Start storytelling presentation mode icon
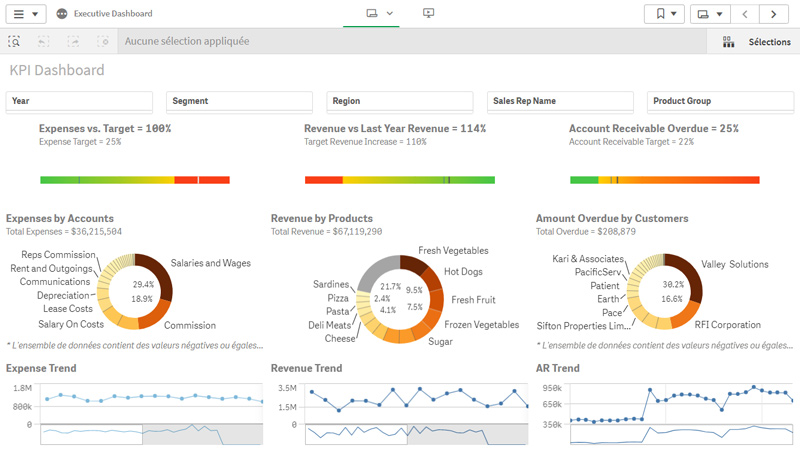 pyautogui.click(x=429, y=13)
